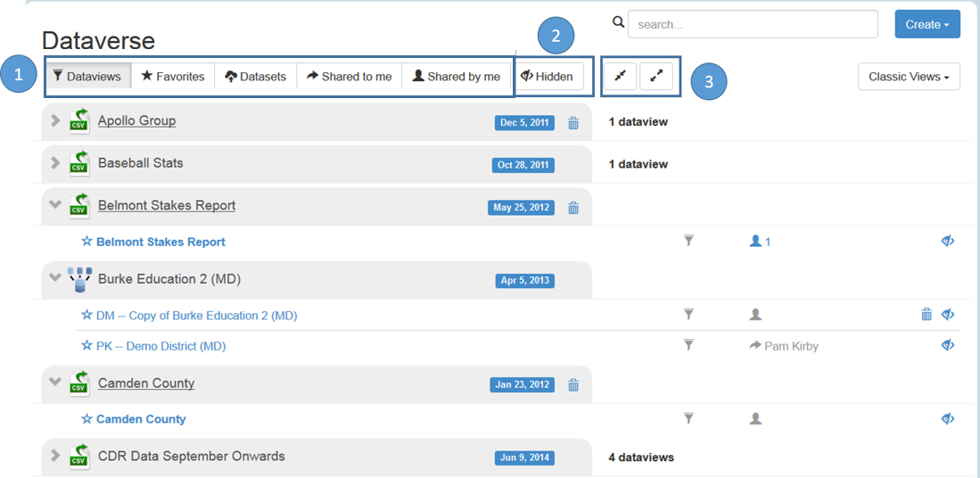Expand the Apollo Group dataset row

pyautogui.click(x=55, y=120)
